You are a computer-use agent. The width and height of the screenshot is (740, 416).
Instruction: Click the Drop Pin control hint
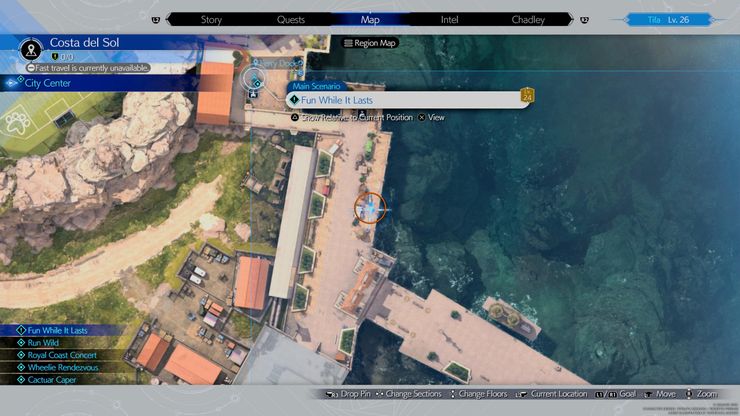point(348,394)
